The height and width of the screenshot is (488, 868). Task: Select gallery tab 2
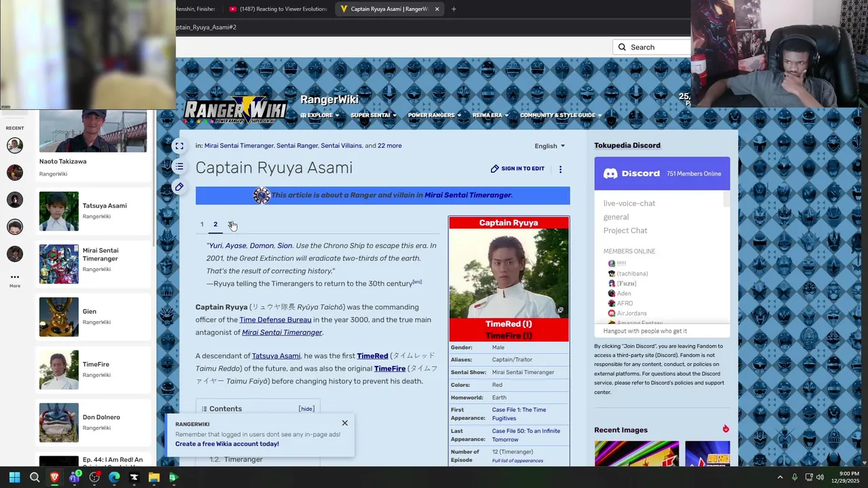click(216, 224)
